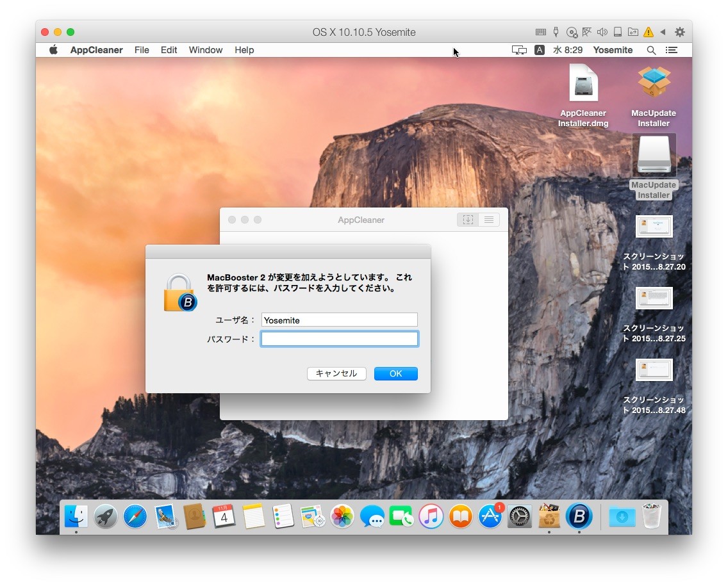Click VM settings gear in title bar
This screenshot has height=586, width=728.
point(680,32)
